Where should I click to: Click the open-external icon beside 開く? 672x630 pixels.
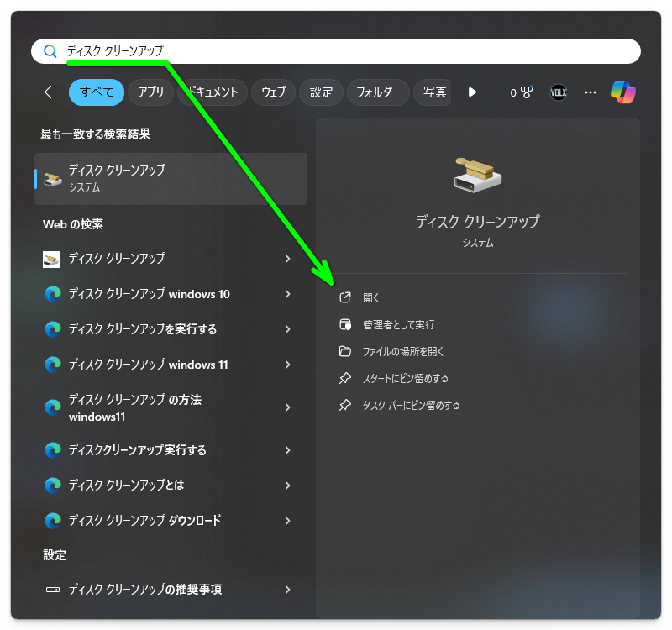pyautogui.click(x=345, y=297)
